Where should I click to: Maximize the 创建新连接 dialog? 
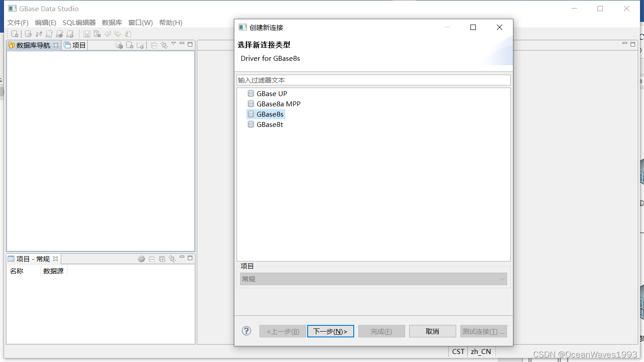(473, 27)
